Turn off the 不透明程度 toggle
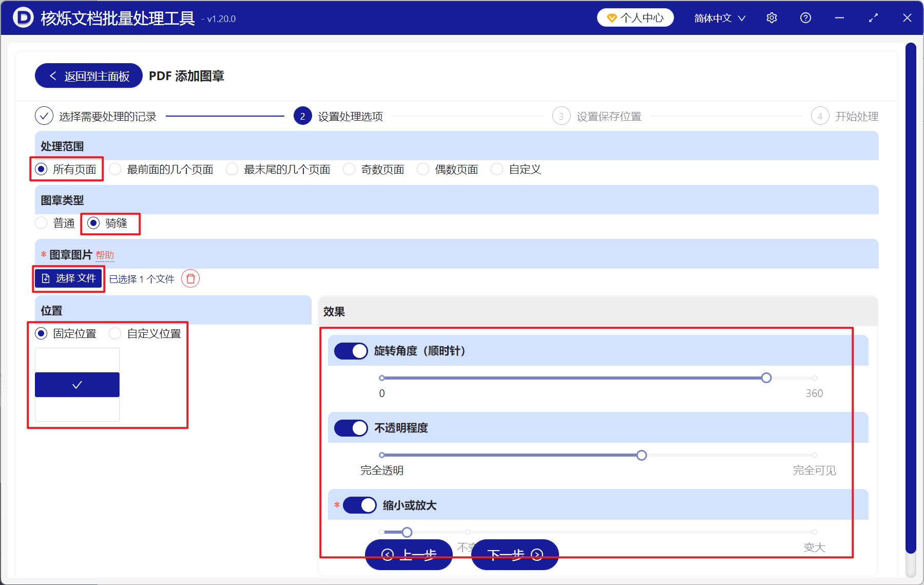The image size is (924, 585). coord(351,428)
